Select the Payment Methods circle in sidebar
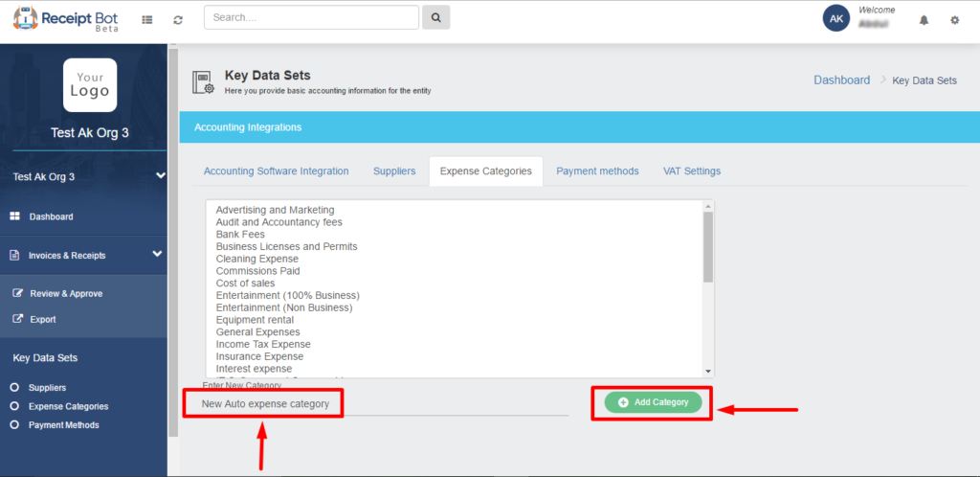The width and height of the screenshot is (980, 477). point(14,425)
